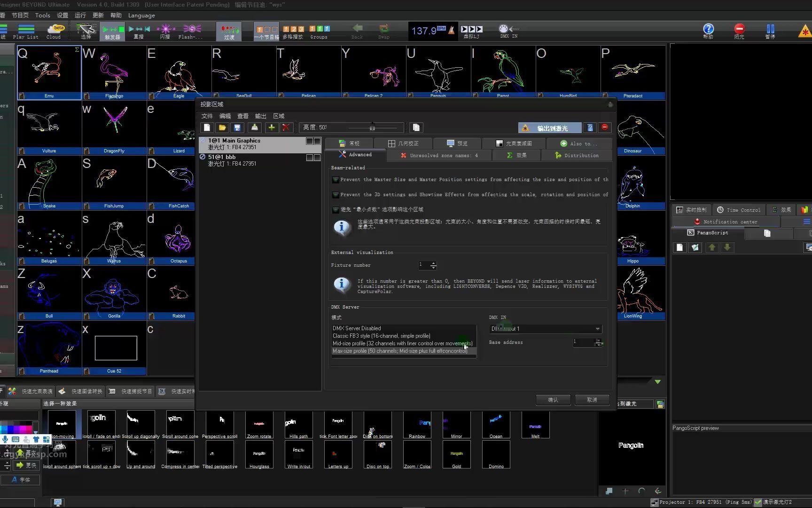Click the blue 帮助 help icon
Viewport: 812px width, 508px height.
click(x=708, y=31)
